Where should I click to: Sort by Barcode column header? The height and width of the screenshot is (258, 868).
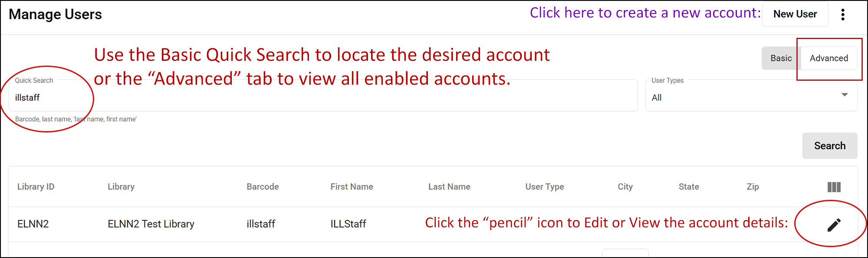click(x=263, y=187)
